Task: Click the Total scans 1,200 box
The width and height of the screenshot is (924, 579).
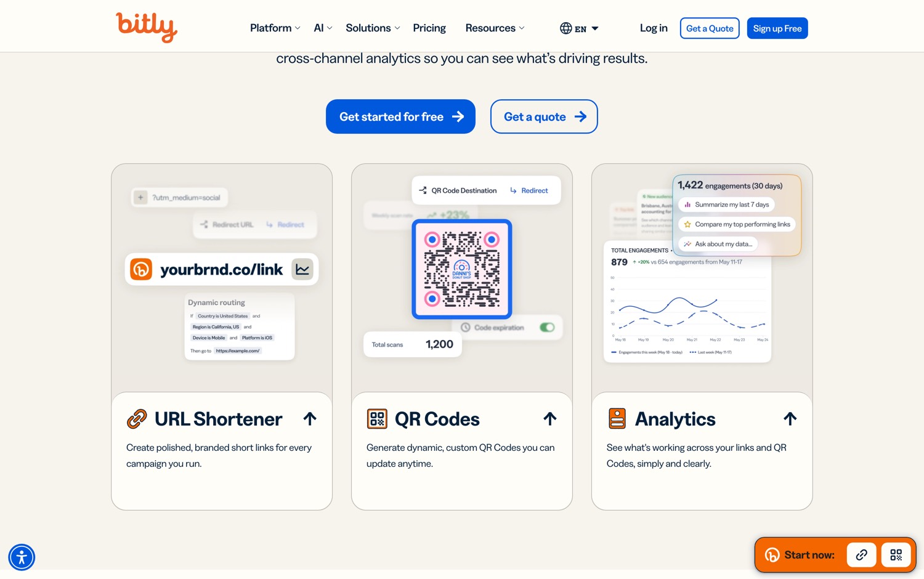Action: pos(413,344)
